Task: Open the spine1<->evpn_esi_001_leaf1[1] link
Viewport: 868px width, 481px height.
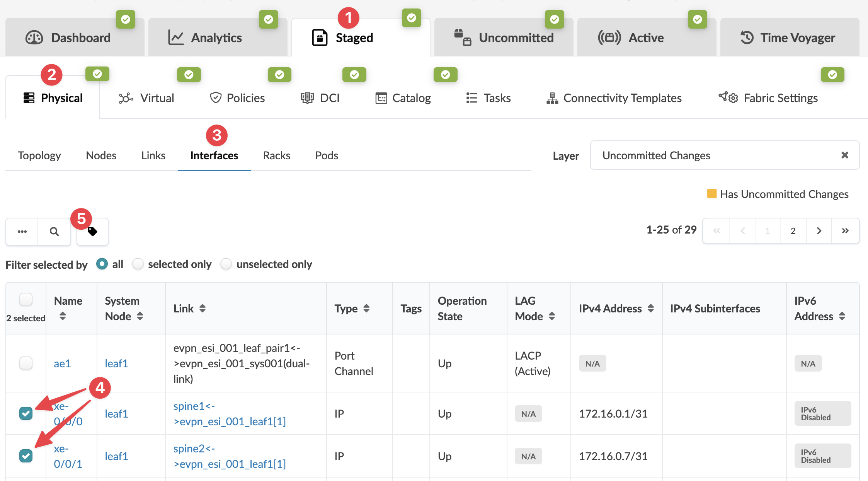Action: (230, 413)
